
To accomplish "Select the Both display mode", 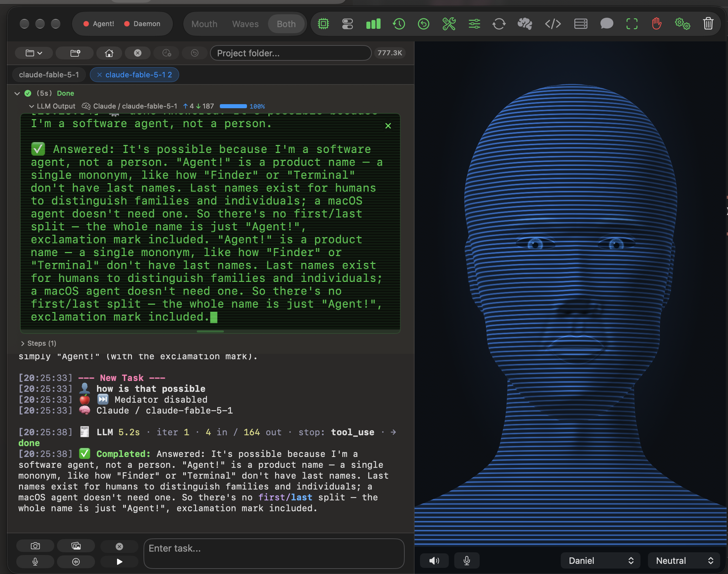I will [x=286, y=24].
